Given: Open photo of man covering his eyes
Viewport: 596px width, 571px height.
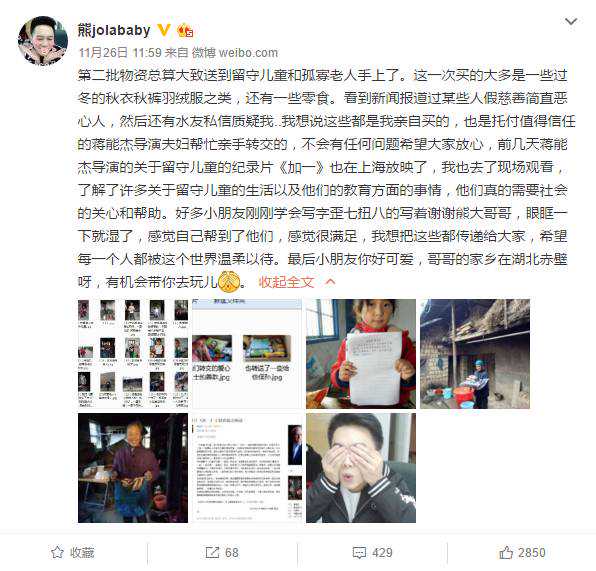Looking at the screenshot, I should pos(361,468).
